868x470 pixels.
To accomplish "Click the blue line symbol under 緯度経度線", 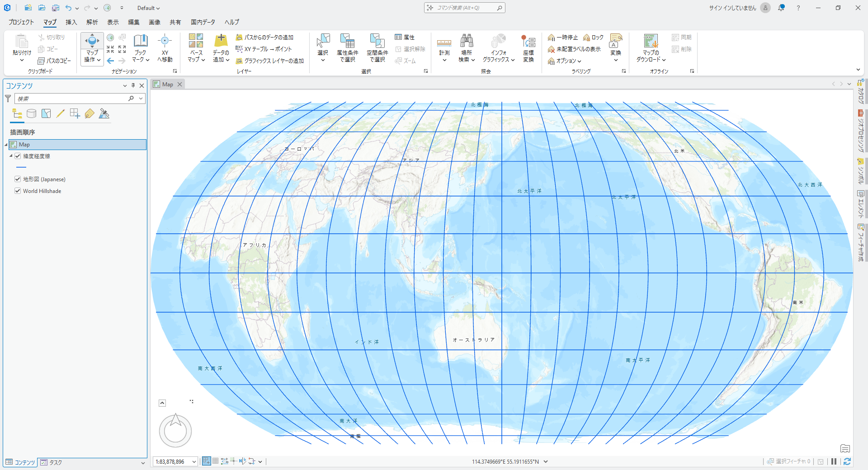I will point(21,167).
